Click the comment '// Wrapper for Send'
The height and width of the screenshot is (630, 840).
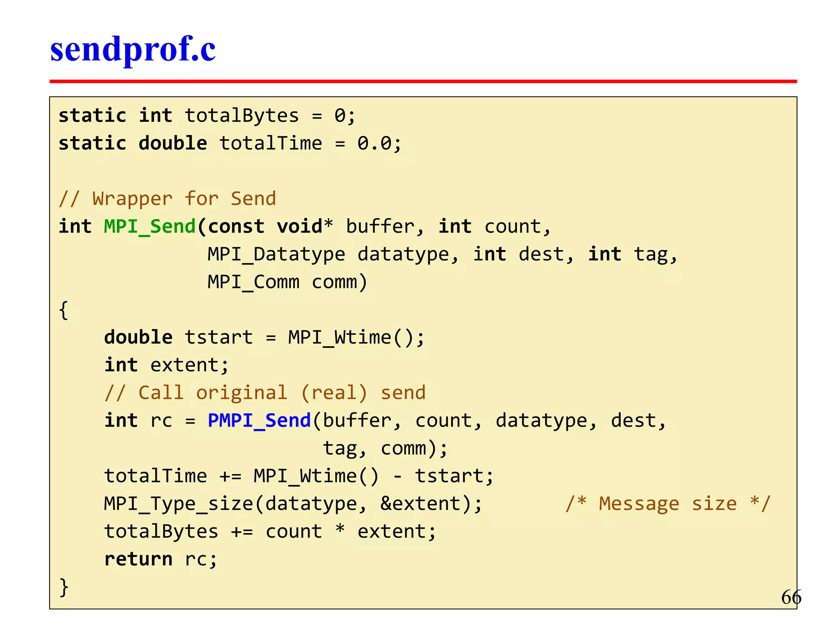(x=167, y=199)
